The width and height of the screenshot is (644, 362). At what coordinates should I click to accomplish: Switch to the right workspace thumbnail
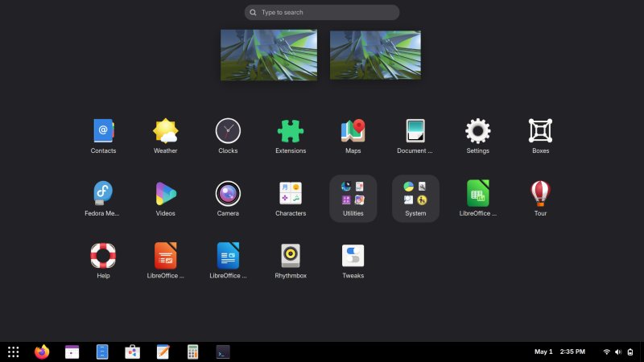tap(376, 55)
